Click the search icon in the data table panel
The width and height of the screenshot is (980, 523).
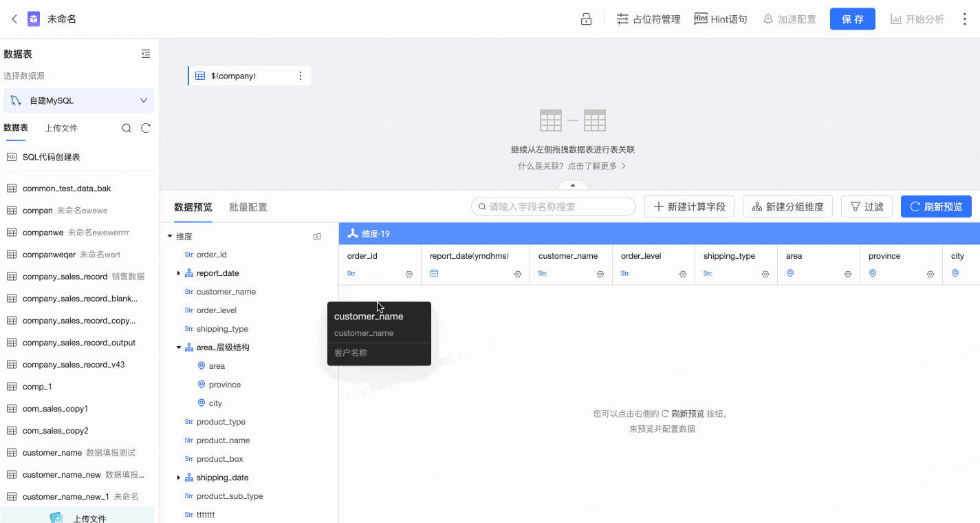click(x=127, y=128)
